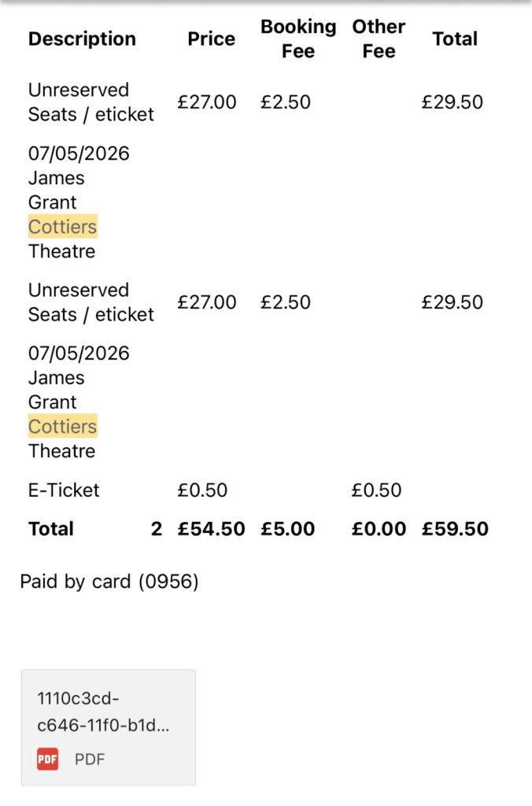
Task: Click the first highlighted Cottiers text
Action: 62,227
